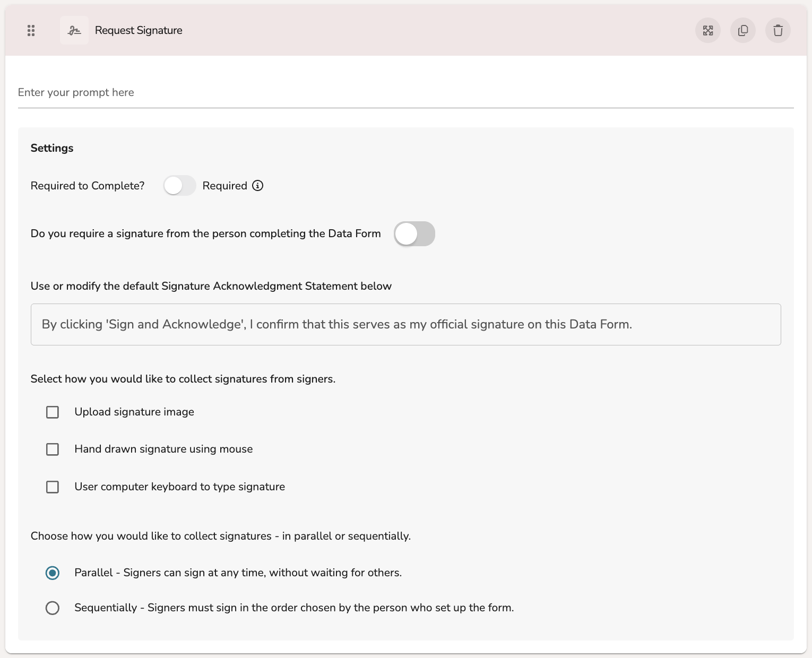812x658 pixels.
Task: Select the Sequentially signing radio button
Action: pyautogui.click(x=53, y=608)
